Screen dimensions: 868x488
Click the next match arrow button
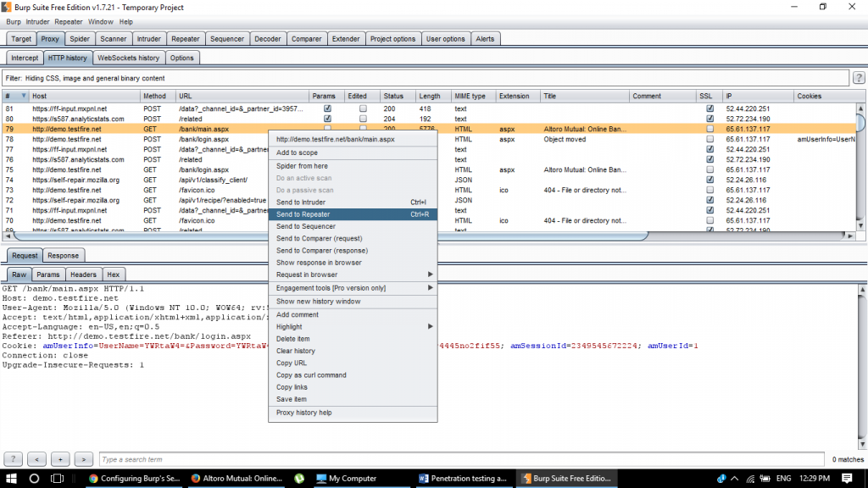tap(83, 459)
